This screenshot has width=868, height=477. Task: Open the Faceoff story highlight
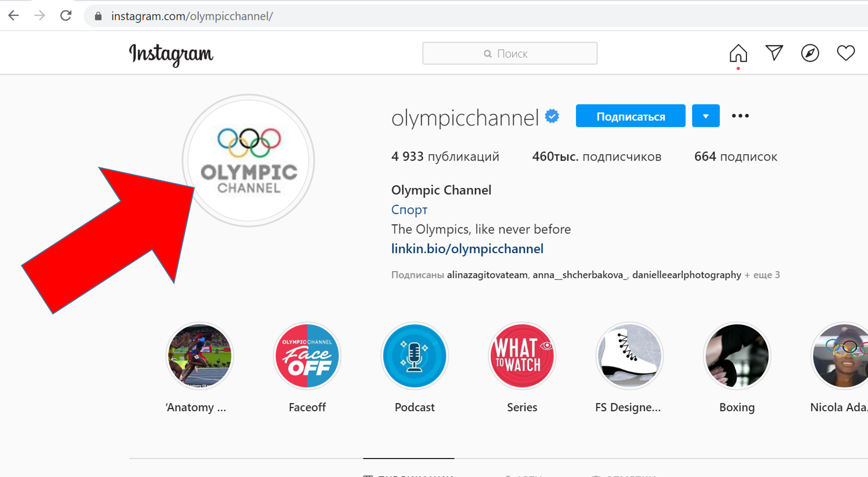coord(307,356)
